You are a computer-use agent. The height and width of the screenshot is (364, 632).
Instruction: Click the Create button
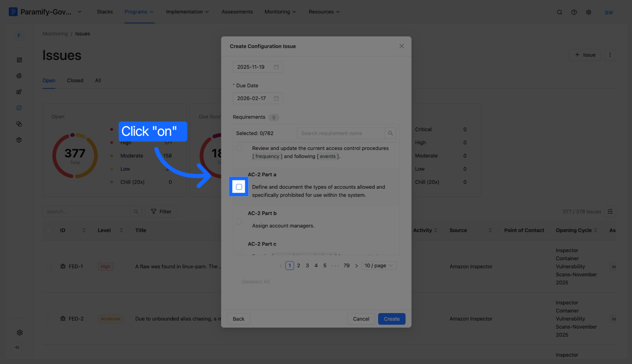pyautogui.click(x=392, y=319)
